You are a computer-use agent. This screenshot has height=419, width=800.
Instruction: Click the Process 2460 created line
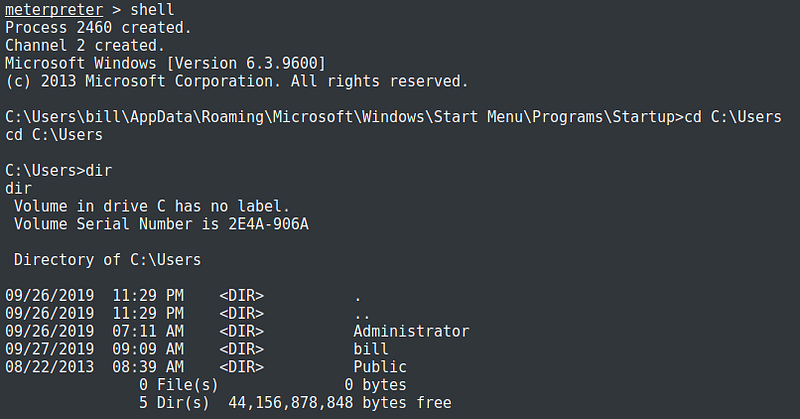pyautogui.click(x=98, y=28)
